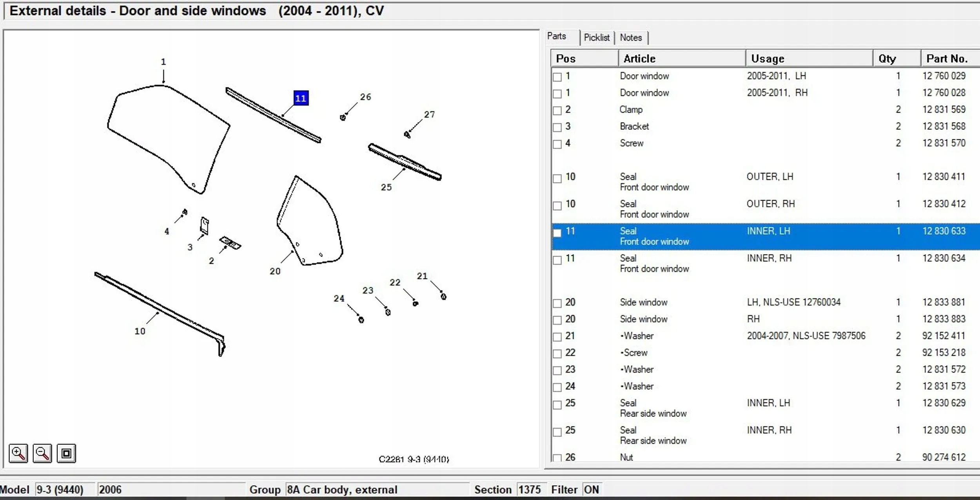The height and width of the screenshot is (500, 980).
Task: Click callout number 10 in the diagram
Action: click(x=140, y=331)
